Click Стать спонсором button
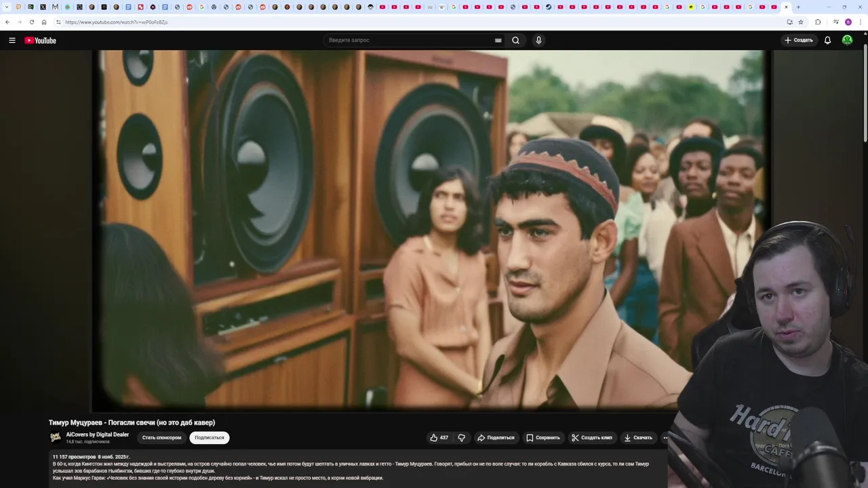Image resolution: width=868 pixels, height=488 pixels. point(161,438)
